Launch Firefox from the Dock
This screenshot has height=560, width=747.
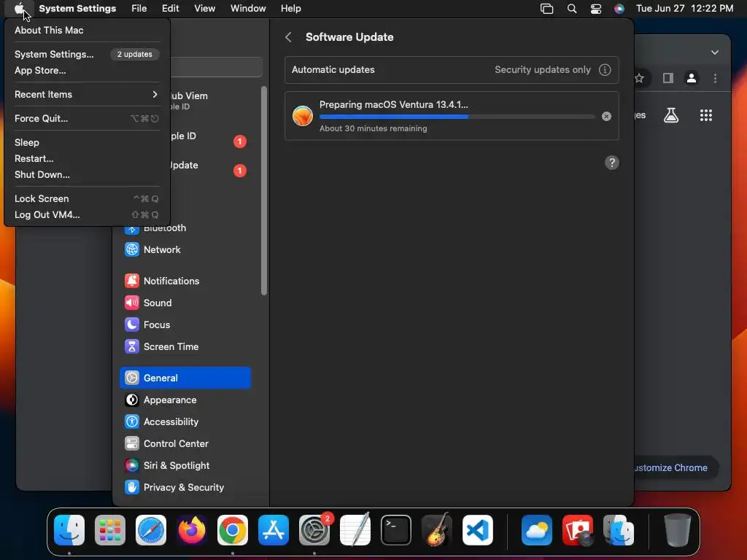pos(192,530)
